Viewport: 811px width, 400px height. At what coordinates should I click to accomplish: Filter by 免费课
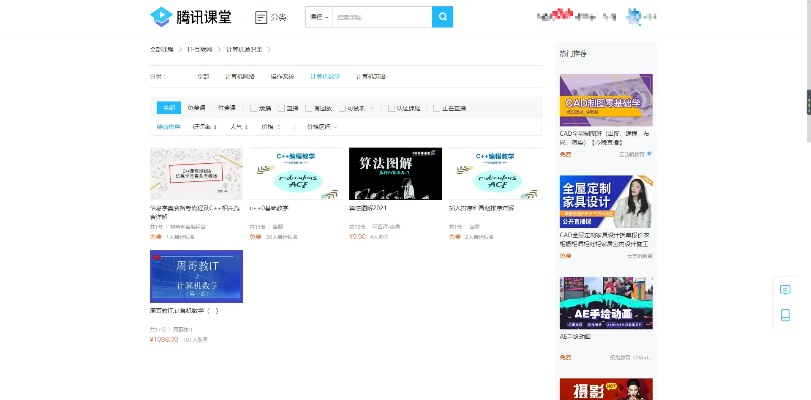pos(196,108)
